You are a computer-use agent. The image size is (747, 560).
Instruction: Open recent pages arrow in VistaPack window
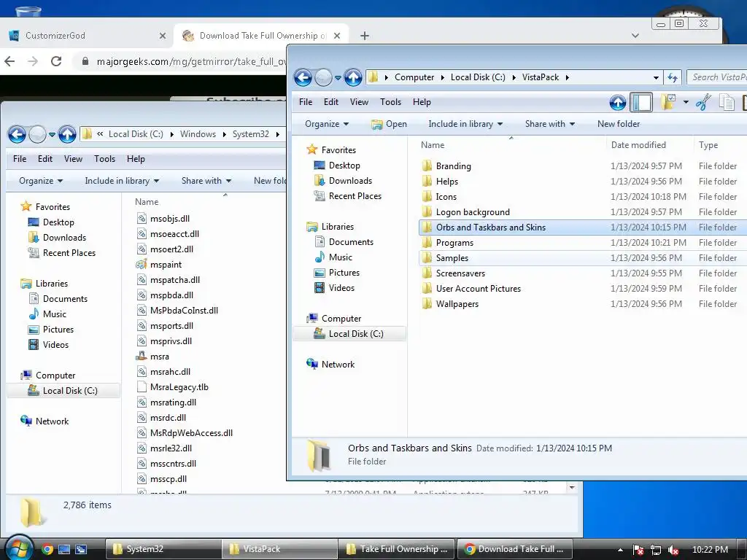pyautogui.click(x=338, y=77)
